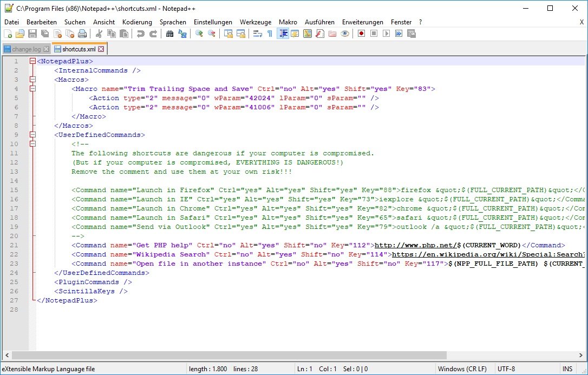Screen dimensions: 588x375
Task: Click the Save file toolbar icon
Action: [x=32, y=34]
